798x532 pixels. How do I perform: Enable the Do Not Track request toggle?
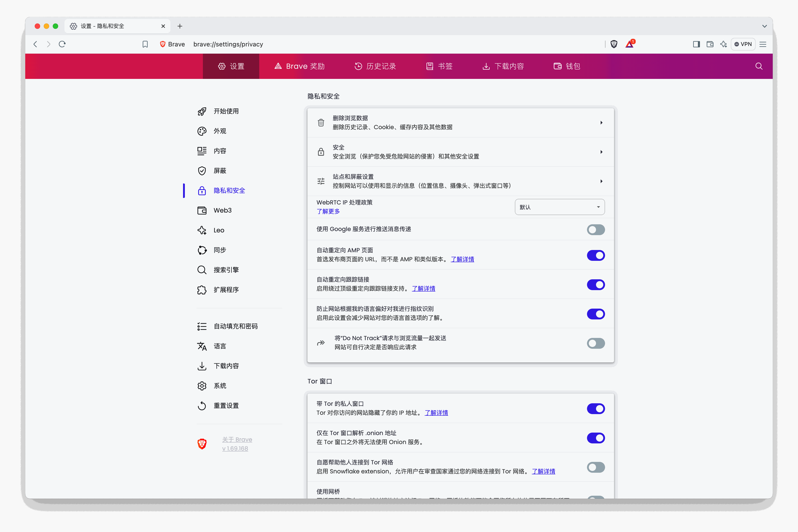596,343
